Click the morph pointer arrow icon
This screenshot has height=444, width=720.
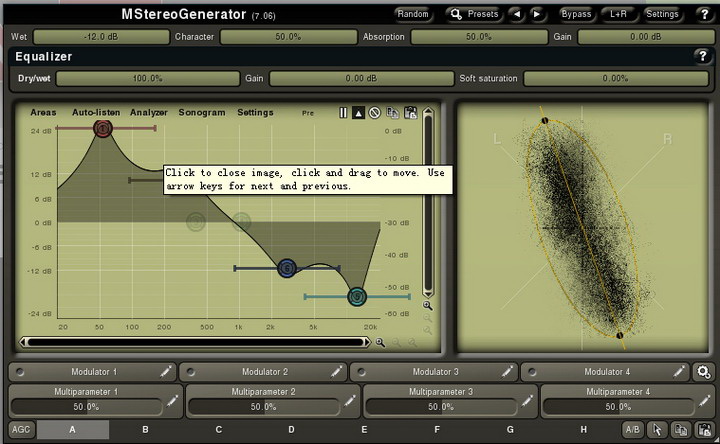pos(657,430)
